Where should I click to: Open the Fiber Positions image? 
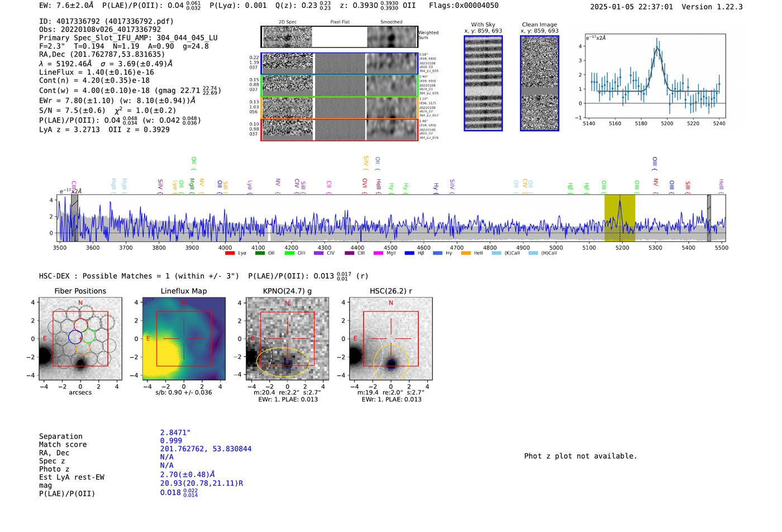pos(80,339)
